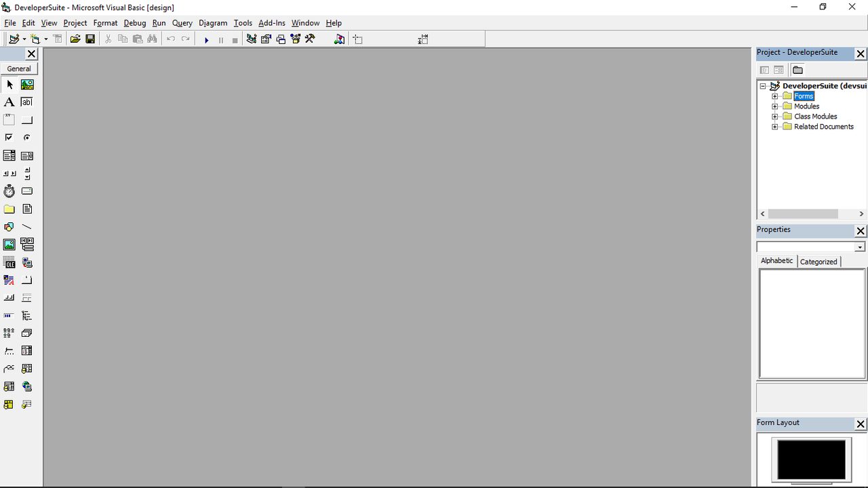Select the CheckBox control tool
The width and height of the screenshot is (868, 488).
point(9,138)
